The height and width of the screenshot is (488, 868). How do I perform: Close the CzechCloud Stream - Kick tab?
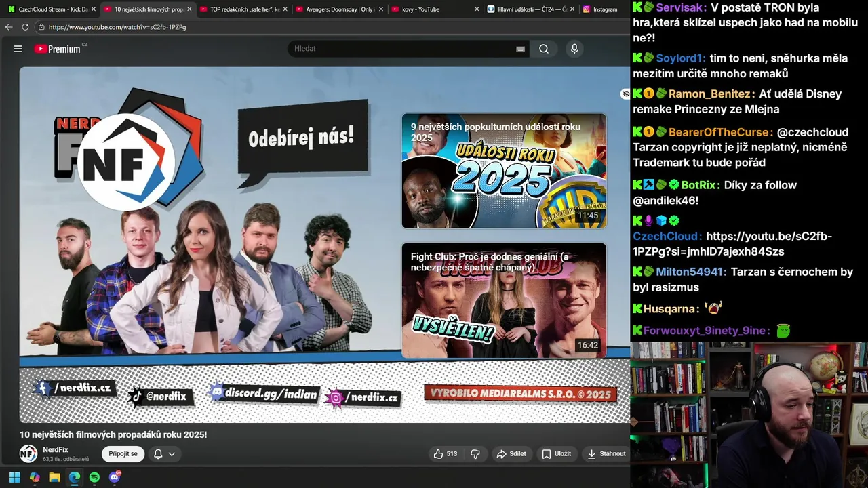(94, 9)
